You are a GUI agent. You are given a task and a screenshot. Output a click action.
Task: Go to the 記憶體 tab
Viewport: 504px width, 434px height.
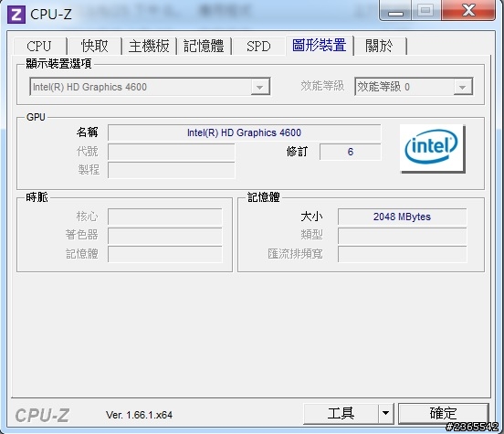coord(205,46)
